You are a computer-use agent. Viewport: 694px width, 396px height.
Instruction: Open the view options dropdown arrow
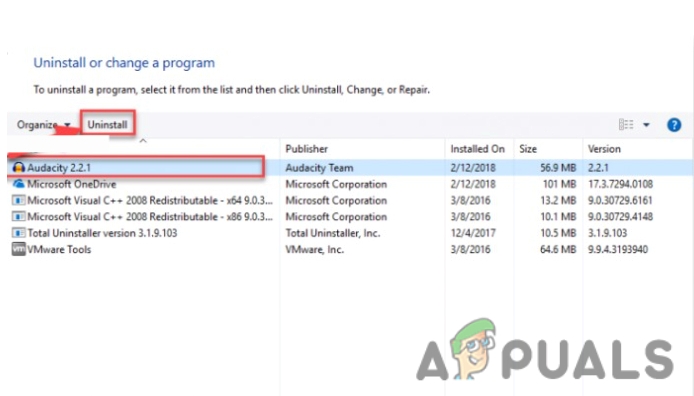(x=646, y=125)
